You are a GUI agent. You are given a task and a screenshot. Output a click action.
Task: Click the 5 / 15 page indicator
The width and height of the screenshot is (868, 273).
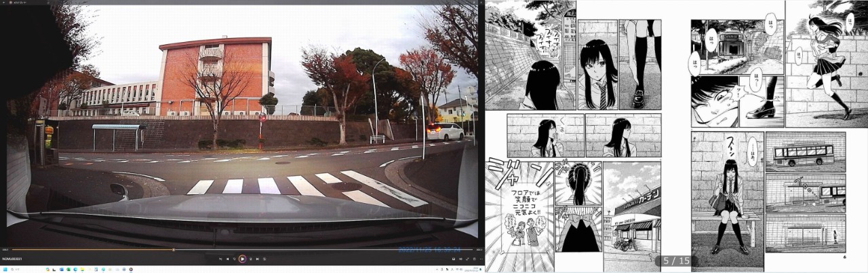point(676,261)
